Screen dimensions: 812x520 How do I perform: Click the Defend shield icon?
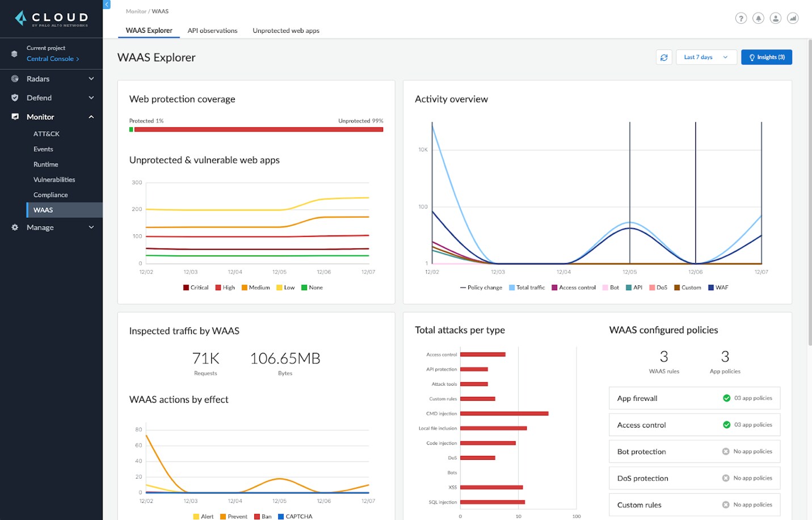15,98
